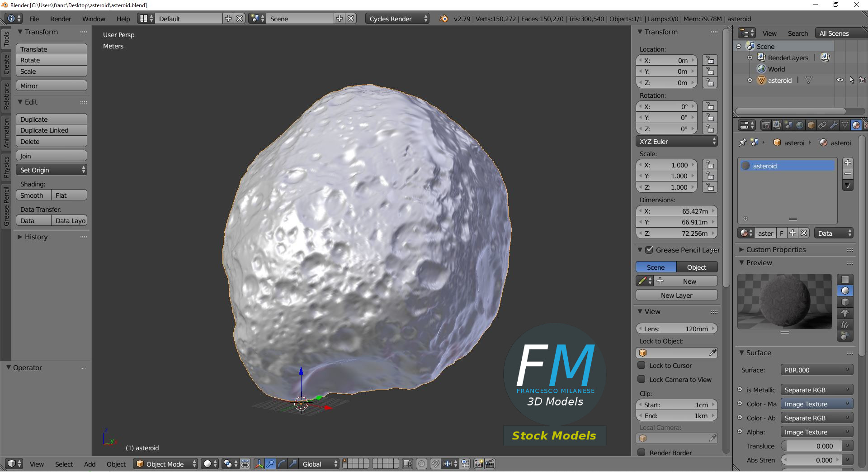The image size is (868, 472).
Task: Toggle the 3D manipulator axes widget
Action: (259, 464)
